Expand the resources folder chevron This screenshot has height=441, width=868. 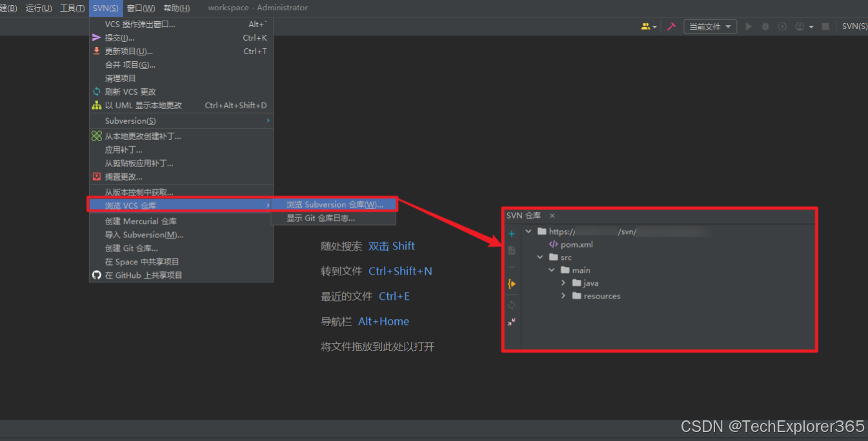click(x=563, y=296)
